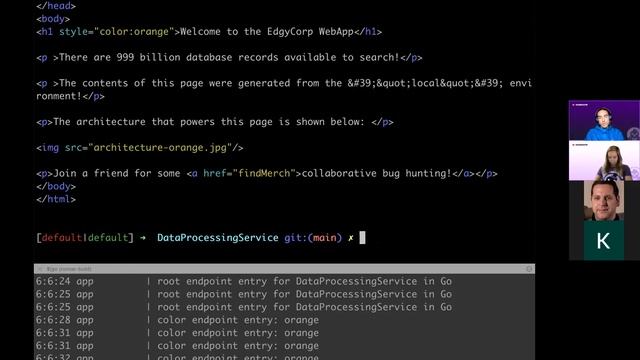Click the '999 billion database records' line

click(229, 58)
